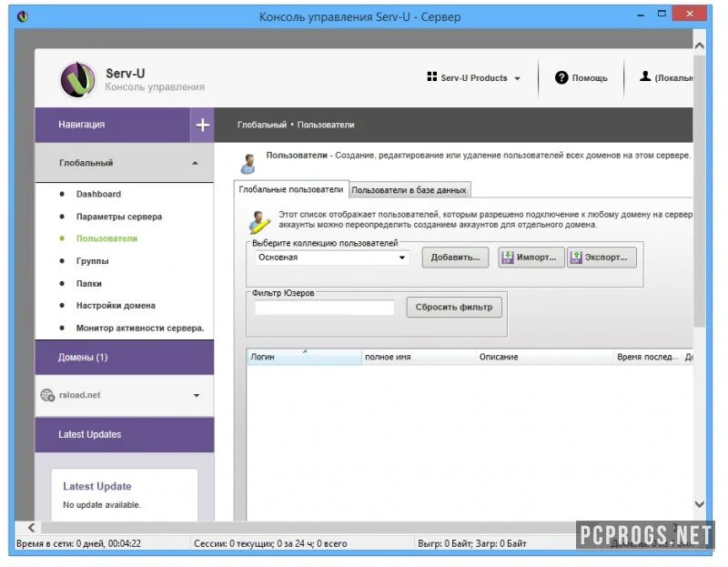
Task: Click the Фильтр Юзеров input field
Action: [x=325, y=308]
